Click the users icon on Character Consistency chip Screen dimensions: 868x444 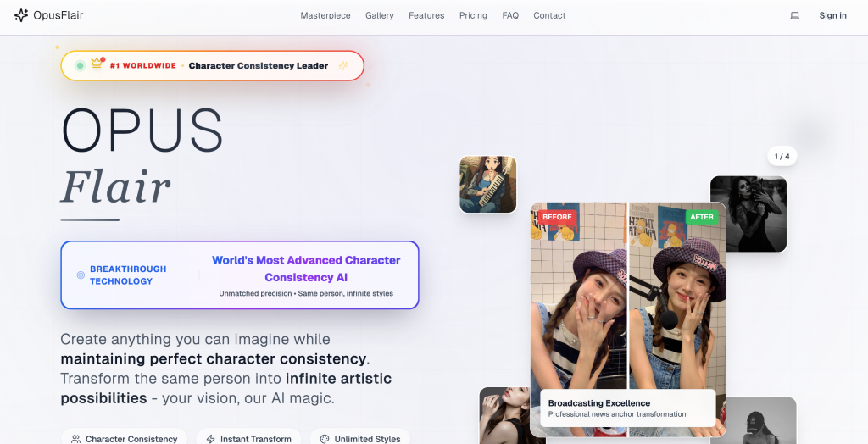coord(75,439)
